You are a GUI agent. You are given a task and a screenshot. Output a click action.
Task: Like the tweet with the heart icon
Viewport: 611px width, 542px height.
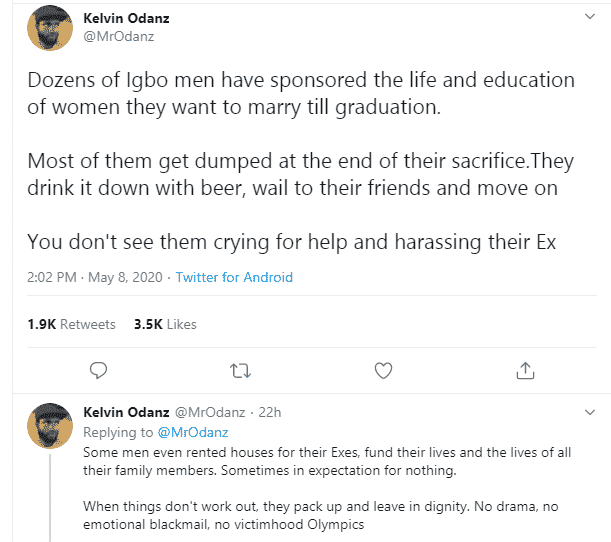point(383,371)
